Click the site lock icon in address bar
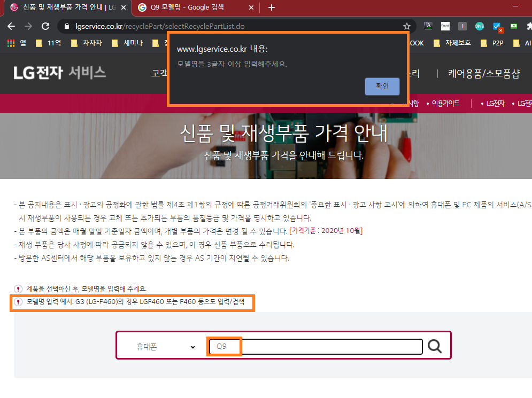Screen dimensions: 532x398 (67, 26)
